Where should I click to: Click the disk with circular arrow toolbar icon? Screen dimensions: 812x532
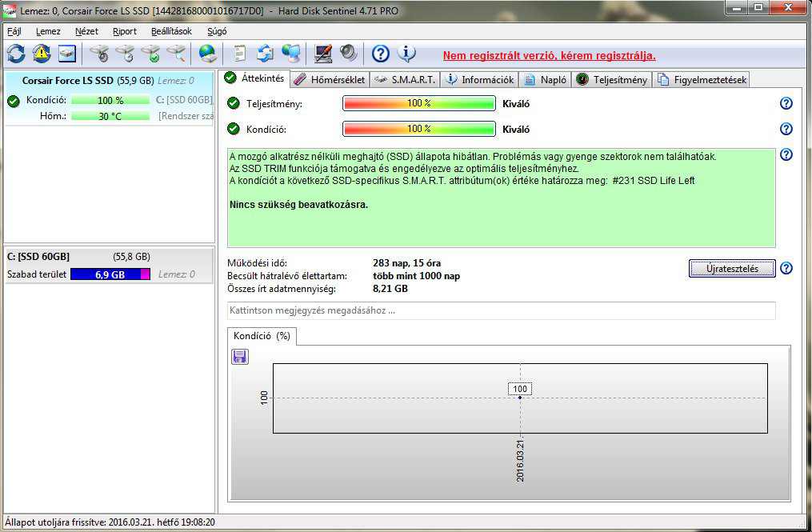(x=126, y=54)
